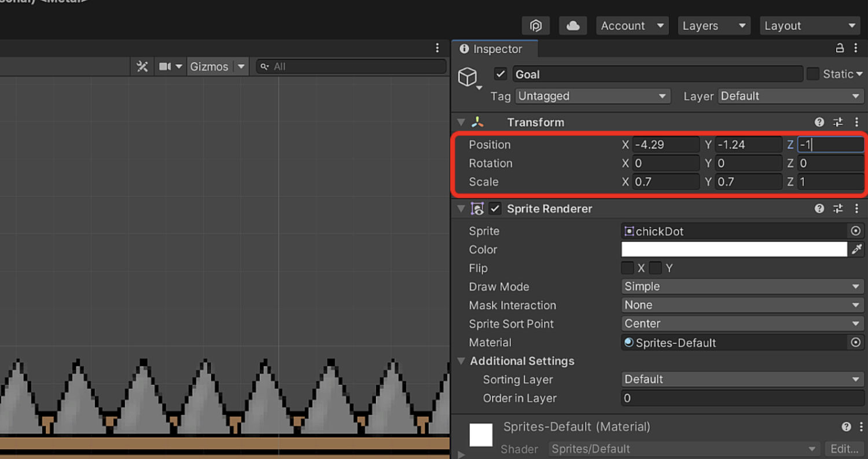Expand the Sprites-Default material foldout
Image resolution: width=868 pixels, height=459 pixels.
(x=461, y=454)
